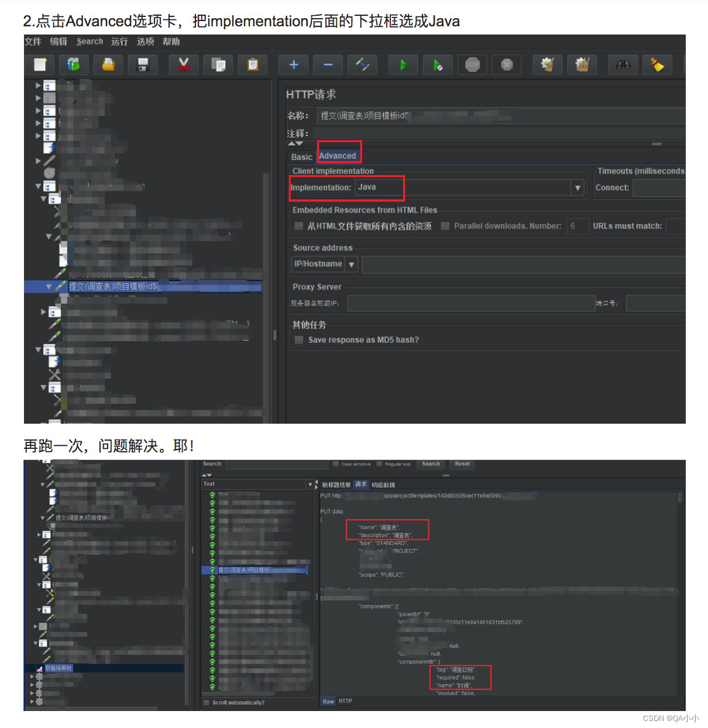Open the Text renderer dropdown

pos(310,485)
